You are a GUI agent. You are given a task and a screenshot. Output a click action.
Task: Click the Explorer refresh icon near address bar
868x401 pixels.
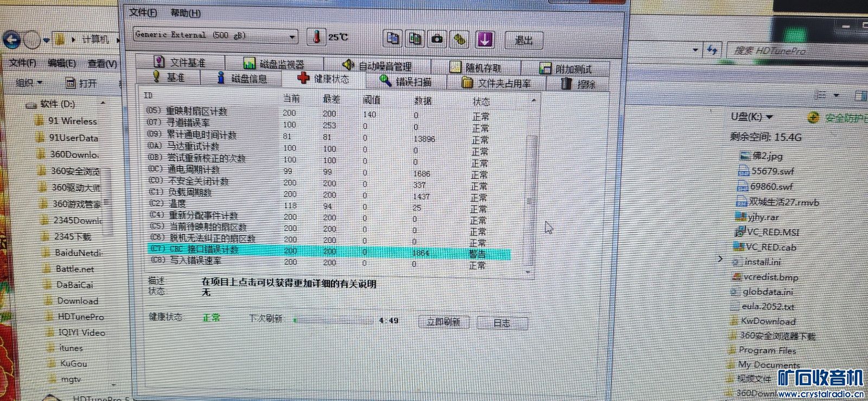click(x=712, y=50)
